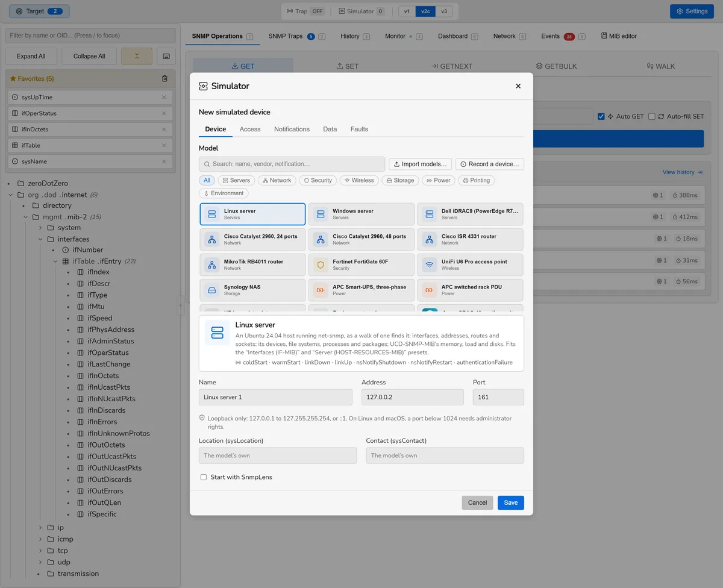Toggle the Auto-fill SET checkbox
The height and width of the screenshot is (588, 723).
[x=651, y=116]
